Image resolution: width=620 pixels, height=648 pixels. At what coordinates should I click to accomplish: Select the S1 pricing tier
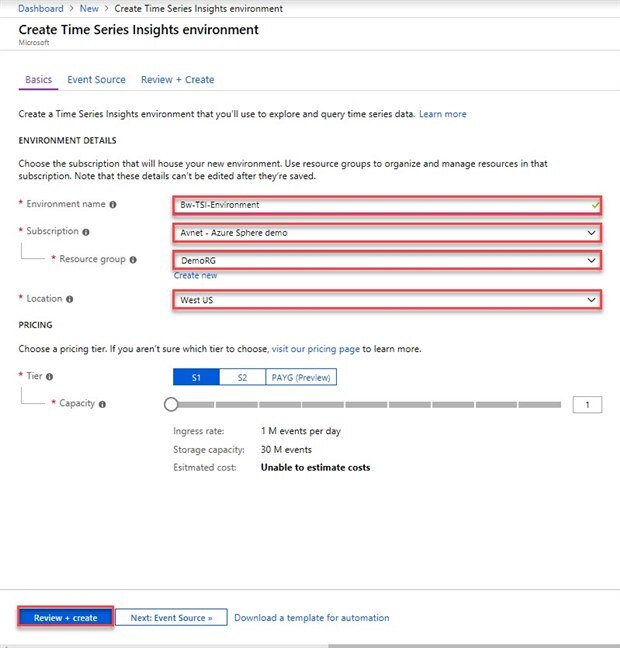point(196,377)
